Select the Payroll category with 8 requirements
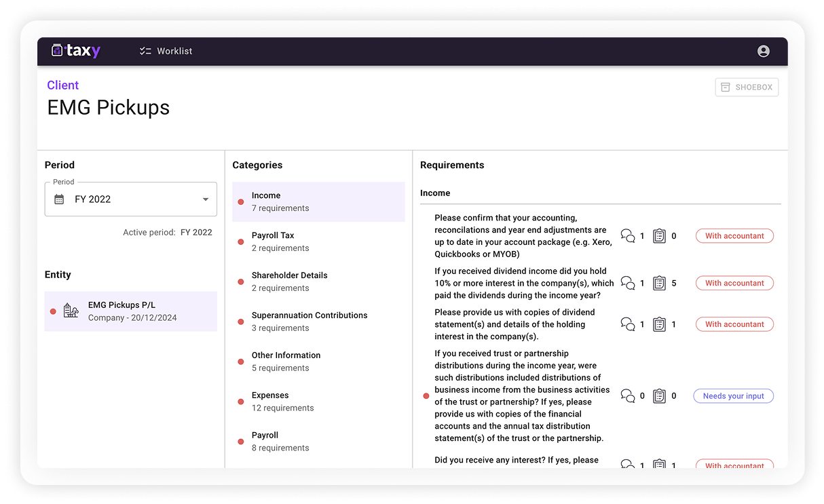The height and width of the screenshot is (504, 824). (x=318, y=442)
